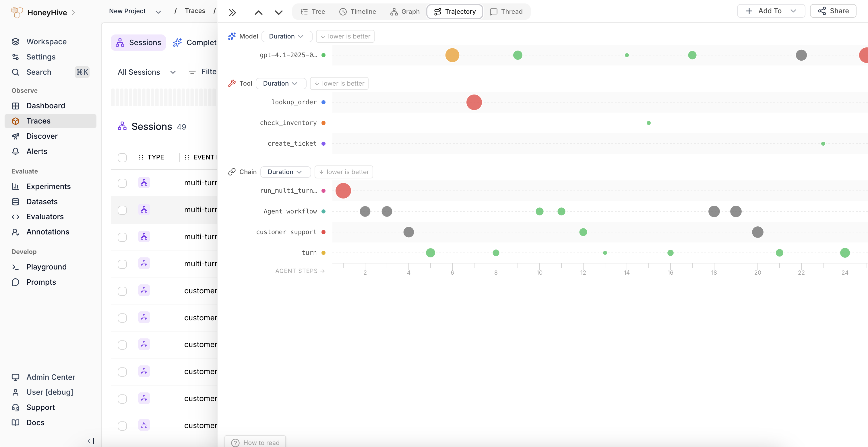Click the green turn dot at step 24

845,253
